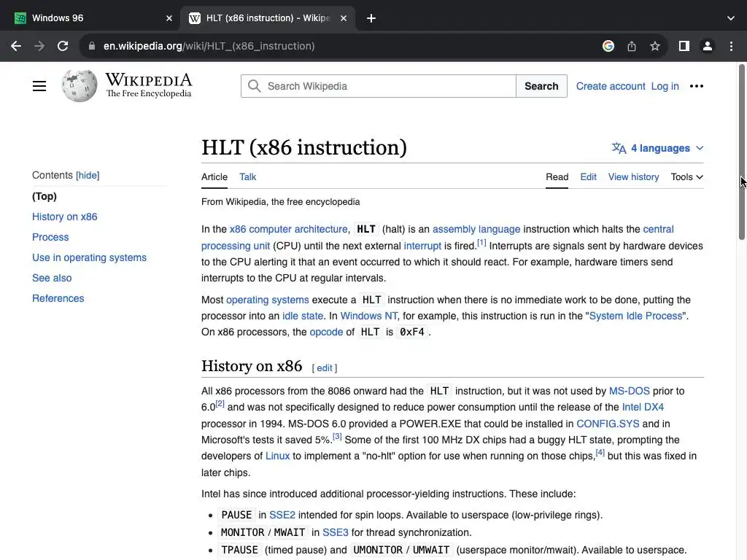Hide the Contents sidebar
The height and width of the screenshot is (560, 747).
pos(88,175)
